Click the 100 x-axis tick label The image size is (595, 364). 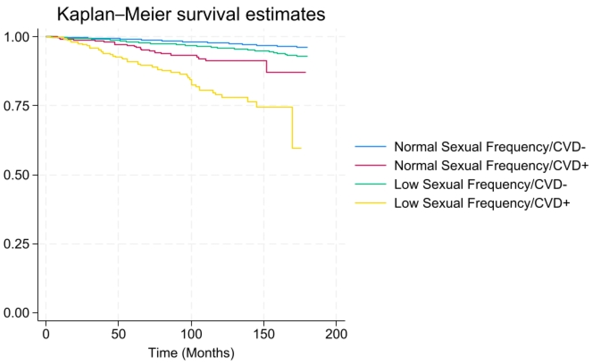191,334
